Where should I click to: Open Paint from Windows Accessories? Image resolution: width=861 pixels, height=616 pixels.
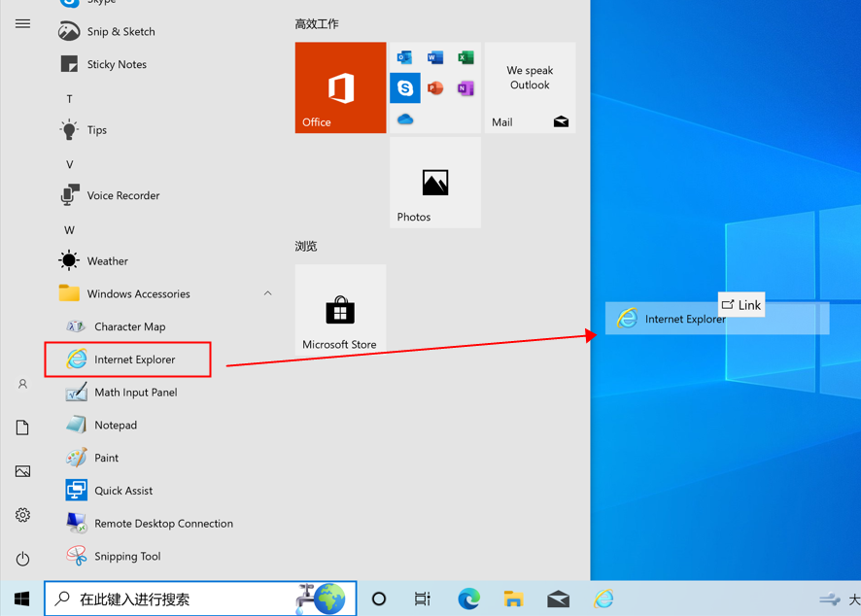pos(106,458)
